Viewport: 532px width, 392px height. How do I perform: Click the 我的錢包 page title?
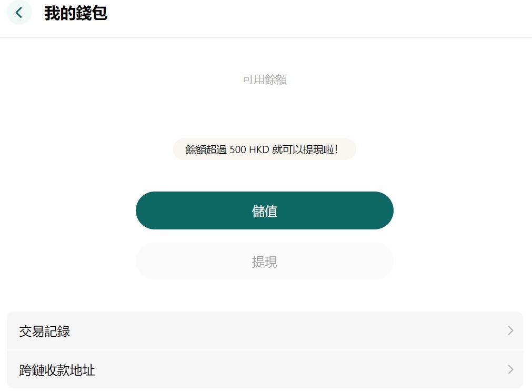[76, 13]
